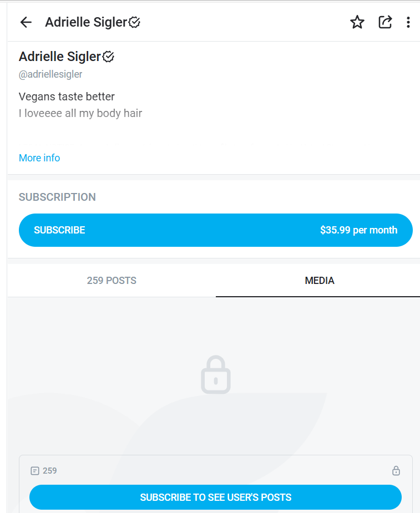The height and width of the screenshot is (513, 420).
Task: Select the MEDIA tab
Action: pos(320,281)
